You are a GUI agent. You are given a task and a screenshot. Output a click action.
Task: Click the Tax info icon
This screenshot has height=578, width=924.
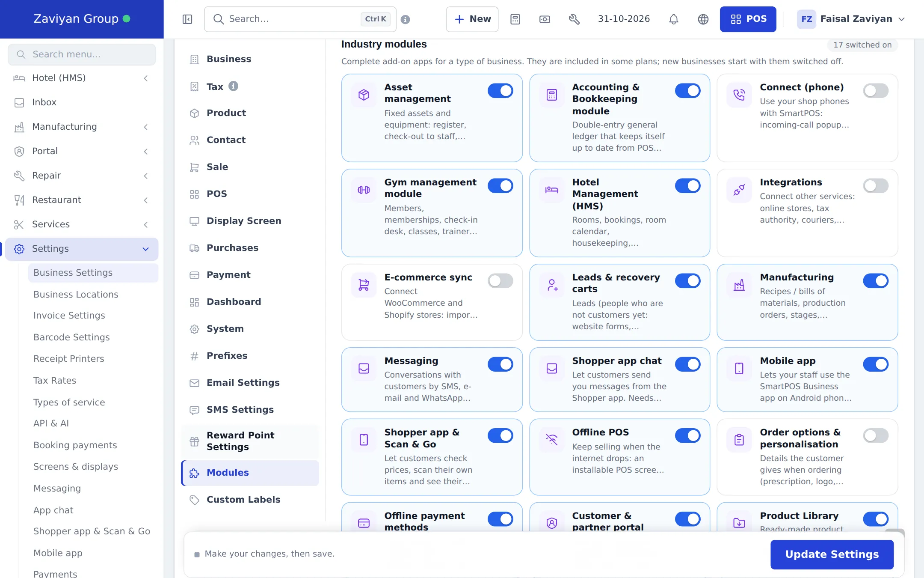point(233,86)
